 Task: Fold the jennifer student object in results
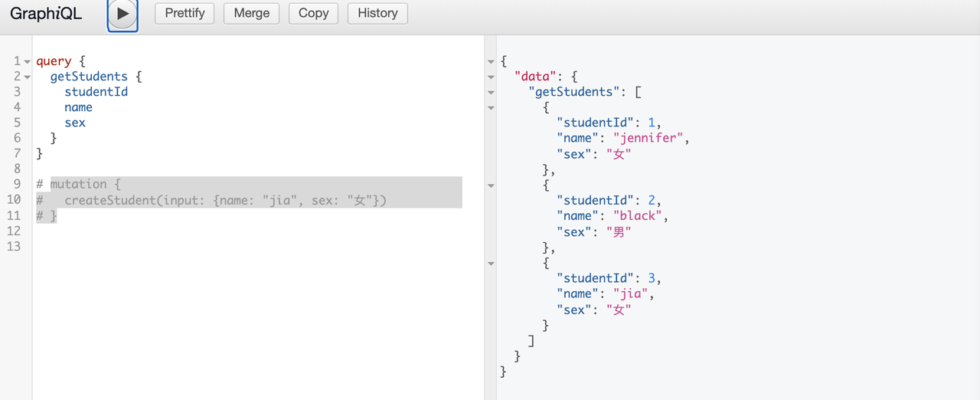click(x=491, y=107)
